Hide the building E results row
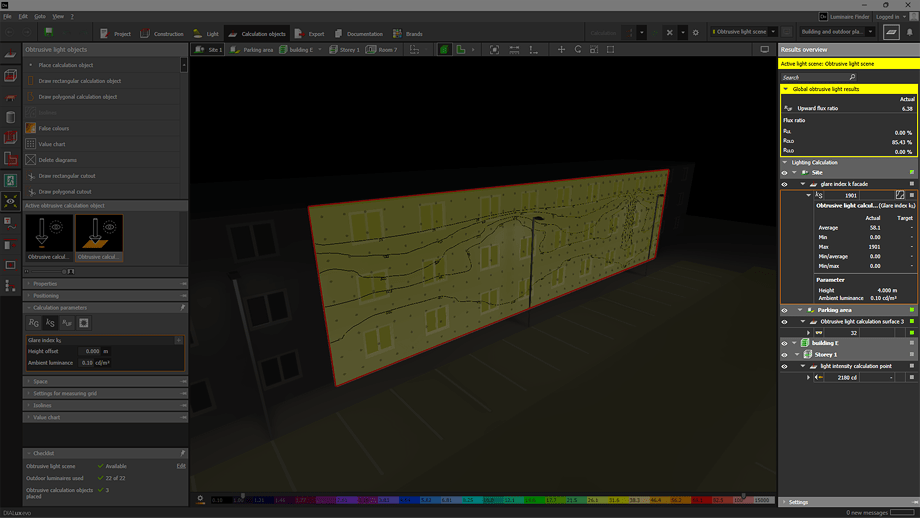The image size is (920, 518). tap(784, 343)
